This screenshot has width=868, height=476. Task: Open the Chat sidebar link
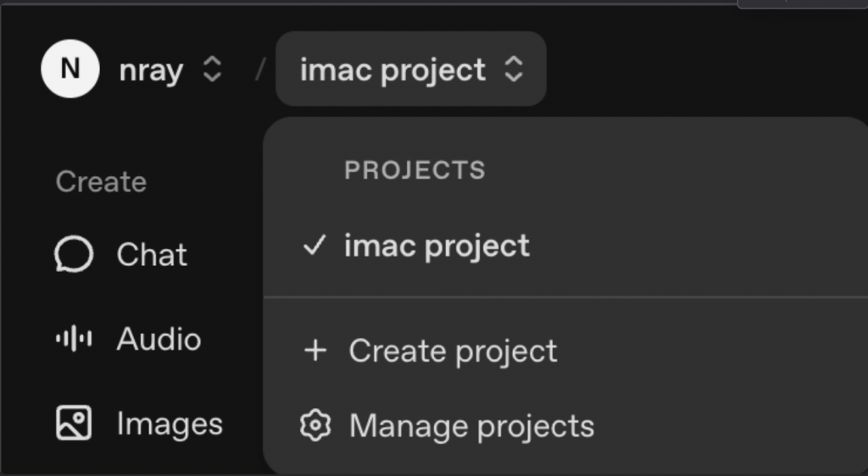(x=152, y=255)
